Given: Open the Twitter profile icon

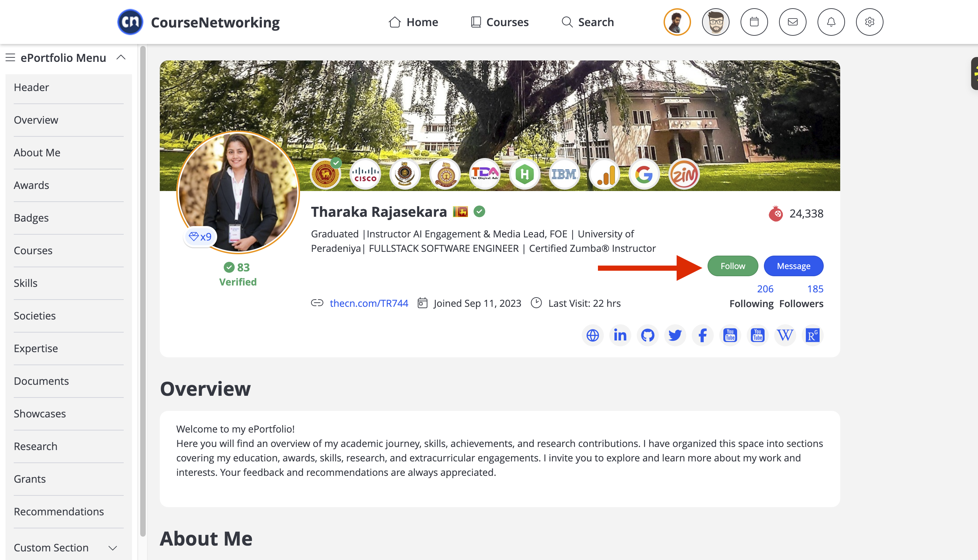Looking at the screenshot, I should (x=675, y=335).
